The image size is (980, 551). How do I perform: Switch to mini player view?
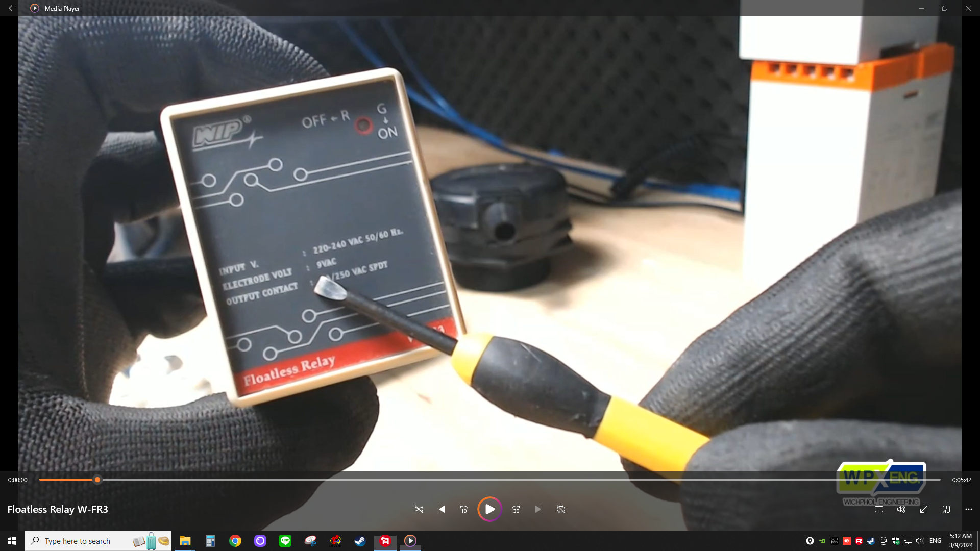pyautogui.click(x=946, y=509)
